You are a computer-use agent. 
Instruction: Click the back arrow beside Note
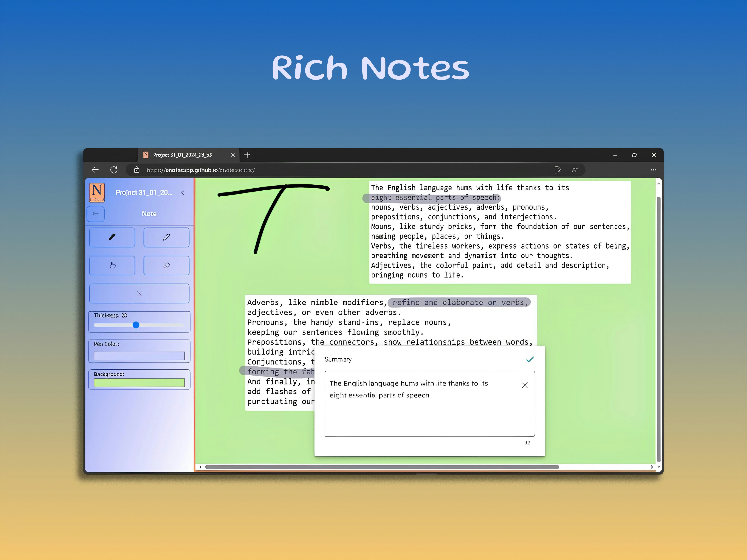(96, 214)
